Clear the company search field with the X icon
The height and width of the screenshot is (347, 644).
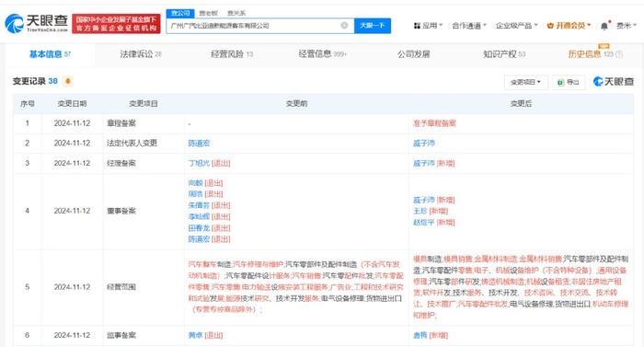[344, 26]
